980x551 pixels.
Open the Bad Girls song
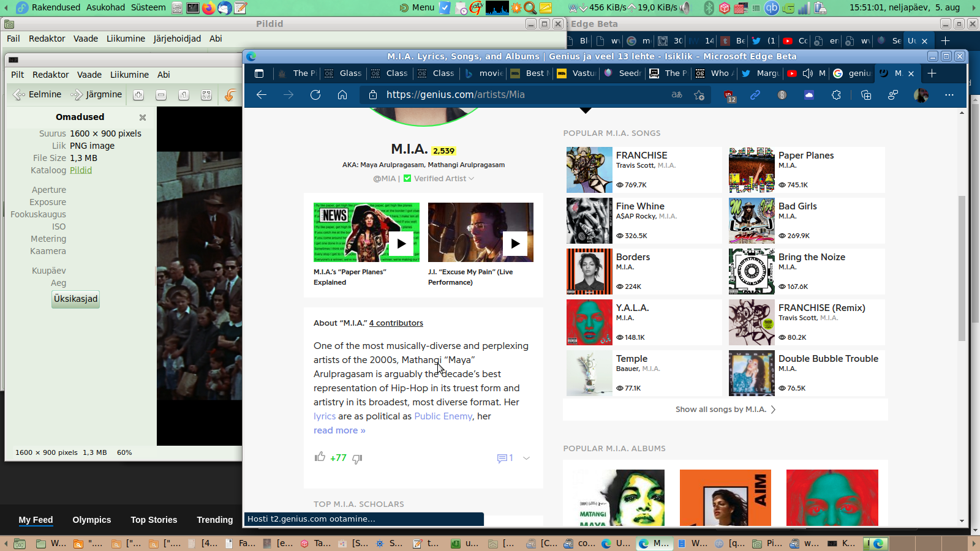pos(807,220)
